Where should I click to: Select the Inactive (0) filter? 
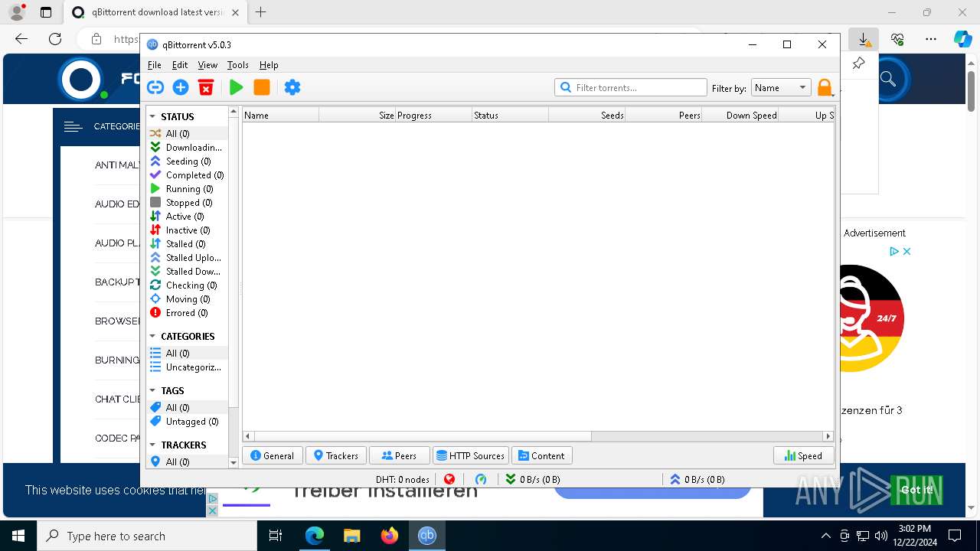[x=188, y=230]
